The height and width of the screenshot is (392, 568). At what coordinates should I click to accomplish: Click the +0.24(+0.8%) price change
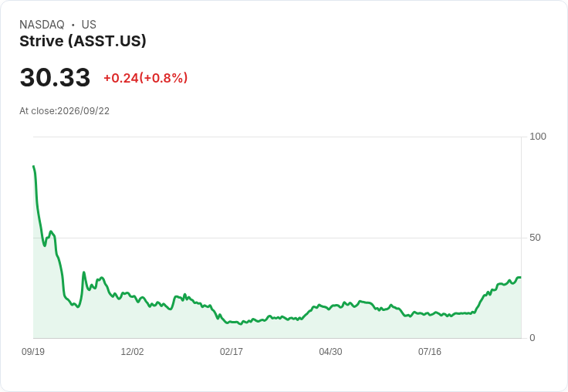[146, 78]
